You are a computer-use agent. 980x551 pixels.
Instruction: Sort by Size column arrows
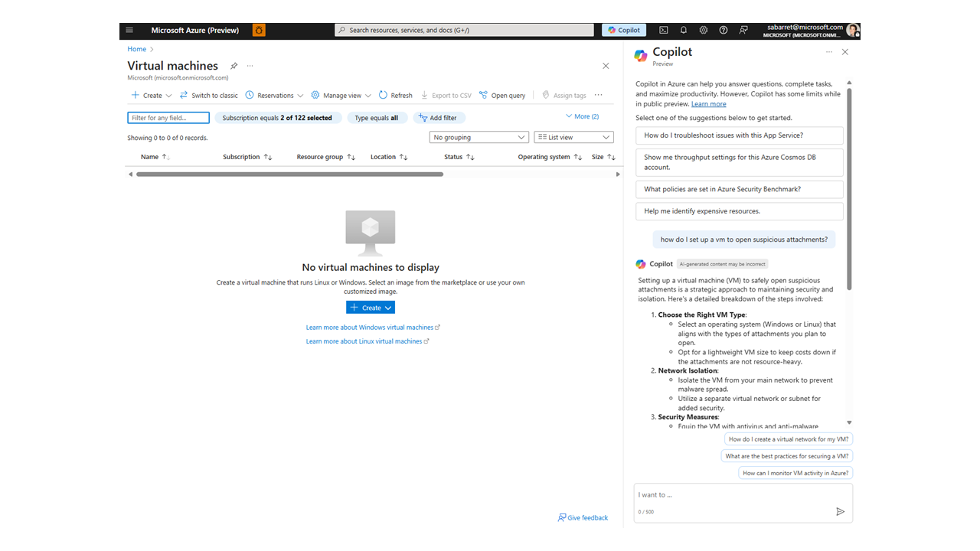point(611,157)
